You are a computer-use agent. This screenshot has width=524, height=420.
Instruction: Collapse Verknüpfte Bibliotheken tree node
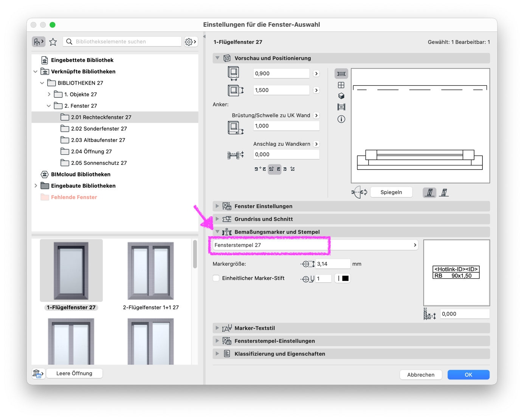tap(36, 72)
